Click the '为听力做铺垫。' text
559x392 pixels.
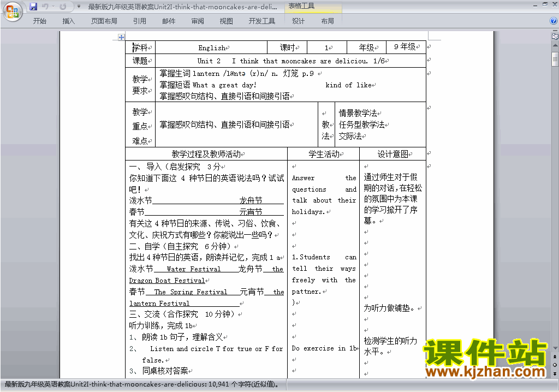pos(389,308)
